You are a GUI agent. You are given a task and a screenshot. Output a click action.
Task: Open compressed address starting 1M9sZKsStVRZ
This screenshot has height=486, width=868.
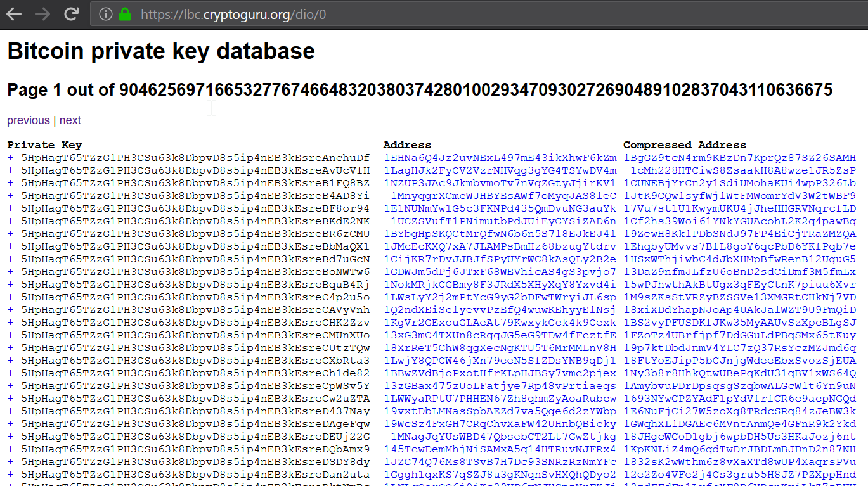click(739, 297)
